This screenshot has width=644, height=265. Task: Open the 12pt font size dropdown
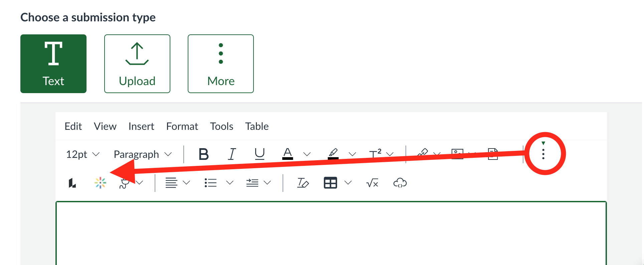click(x=83, y=154)
